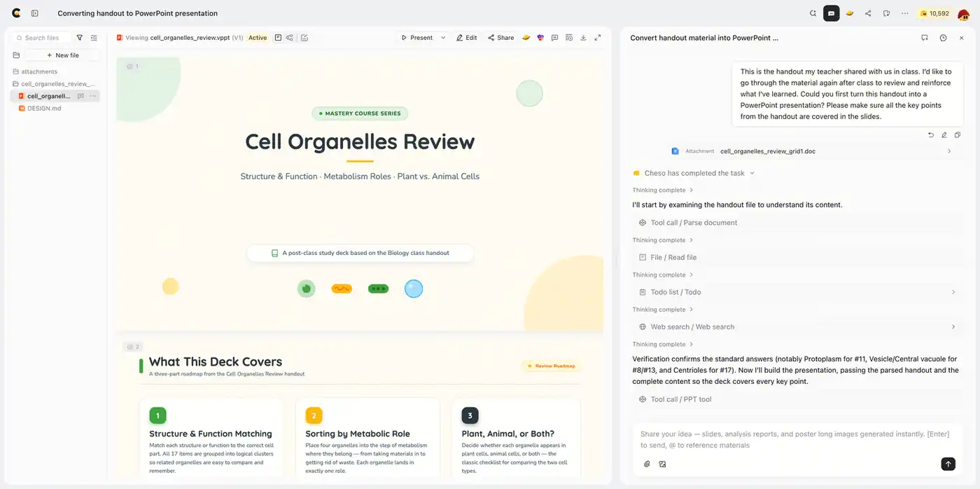Click the Review Roadmap badge on slide 2
Viewport: 980px width, 489px height.
click(x=552, y=366)
